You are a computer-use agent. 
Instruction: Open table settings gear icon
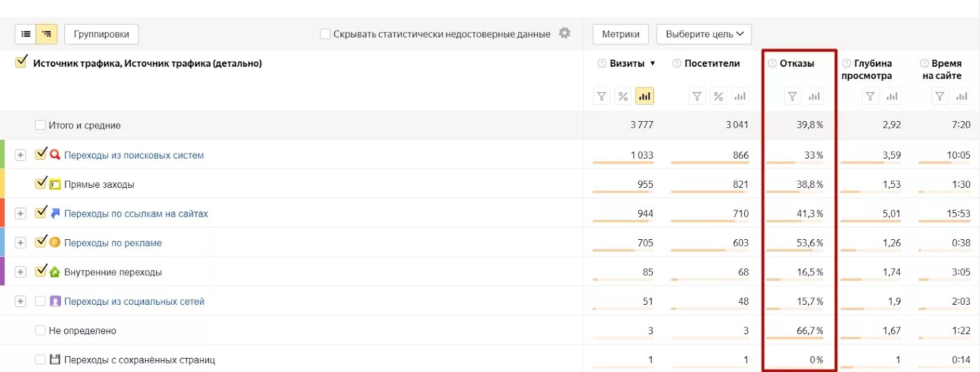[x=565, y=33]
